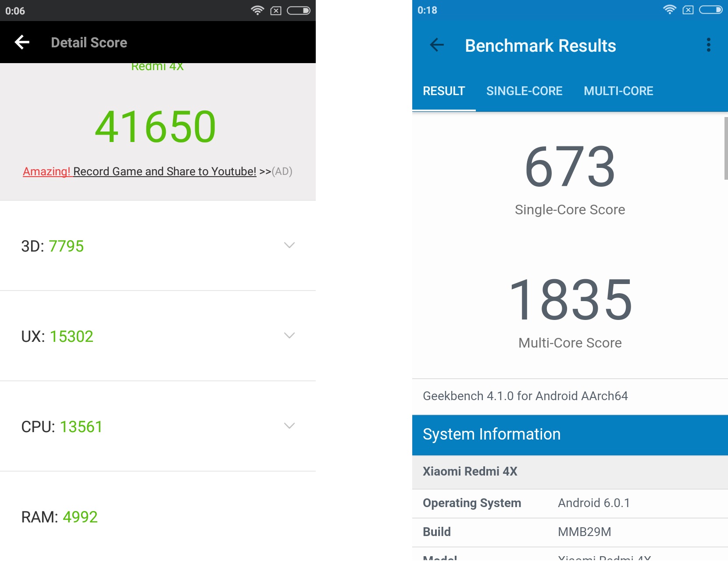Screen dimensions: 728x561
Task: Tap the 673 single-core score
Action: pyautogui.click(x=570, y=167)
